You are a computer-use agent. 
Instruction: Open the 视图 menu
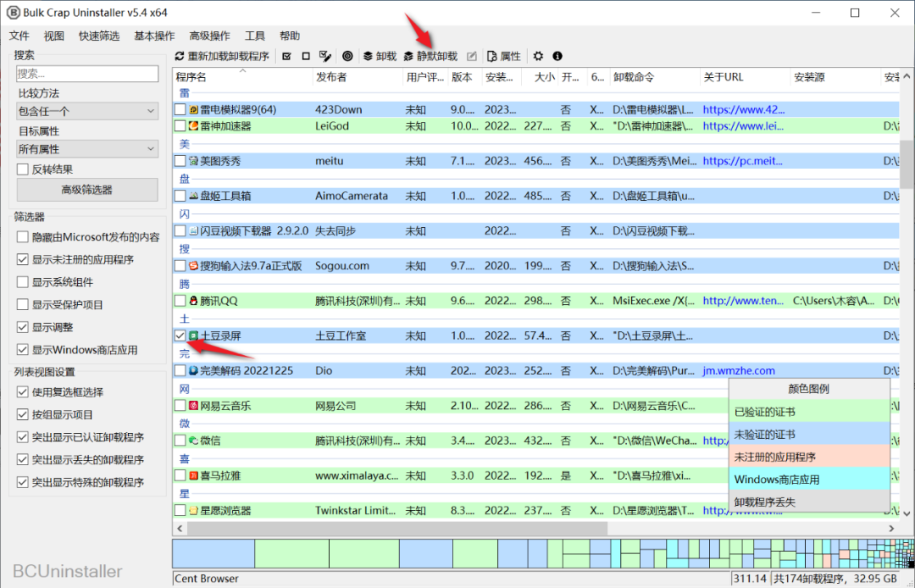pyautogui.click(x=53, y=36)
